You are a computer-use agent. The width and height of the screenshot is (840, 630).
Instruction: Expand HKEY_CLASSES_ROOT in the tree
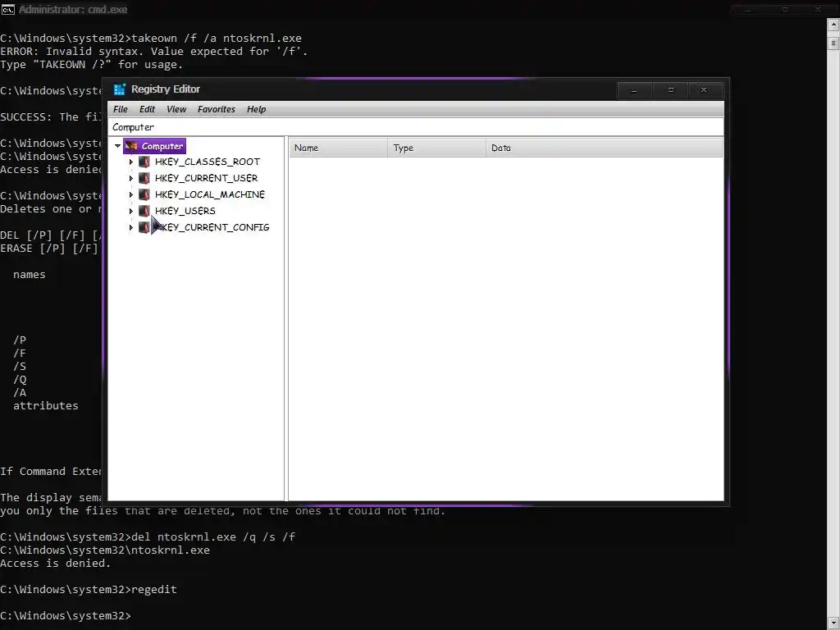(131, 162)
